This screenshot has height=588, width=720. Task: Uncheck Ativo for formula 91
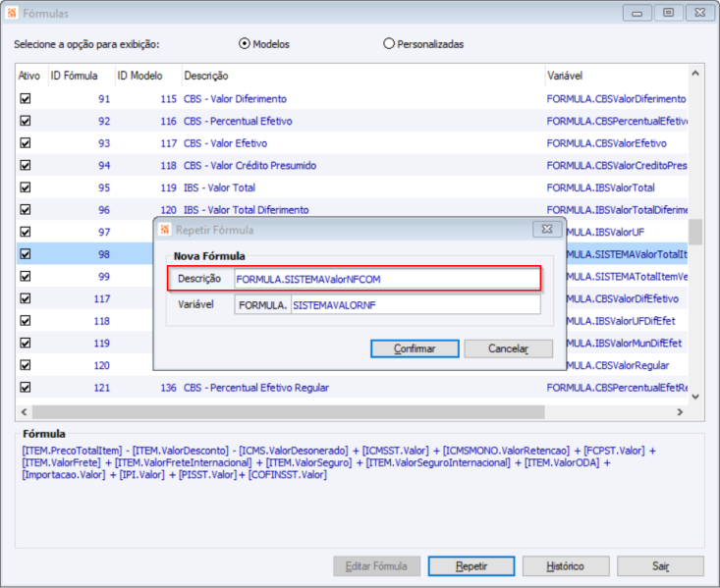click(26, 99)
